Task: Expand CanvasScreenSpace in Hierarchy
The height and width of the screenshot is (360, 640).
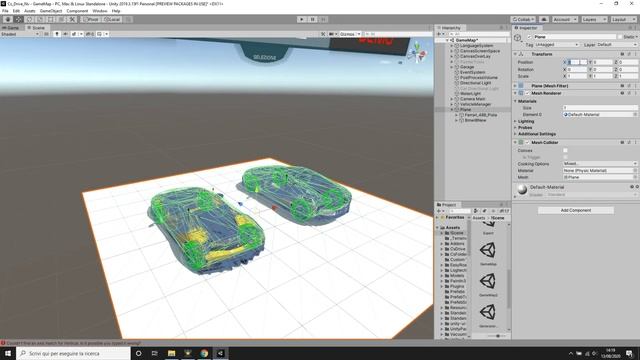Action: (452, 51)
